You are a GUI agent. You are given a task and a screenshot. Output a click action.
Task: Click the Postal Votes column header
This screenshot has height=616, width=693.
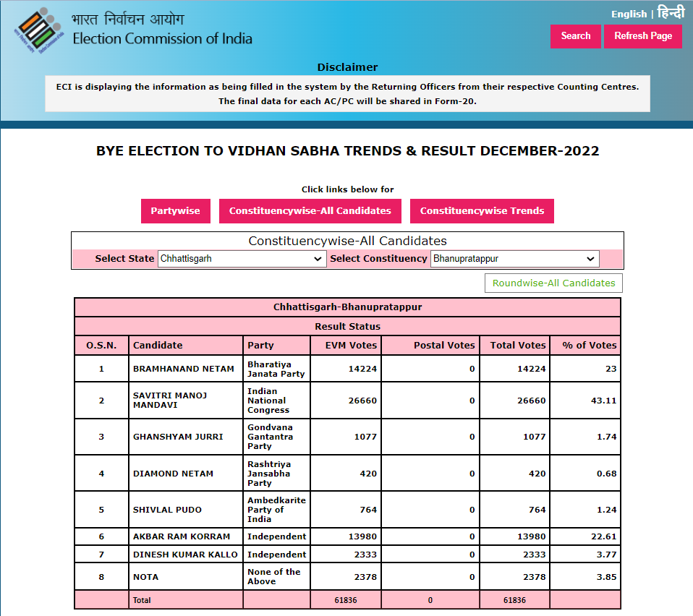point(430,346)
